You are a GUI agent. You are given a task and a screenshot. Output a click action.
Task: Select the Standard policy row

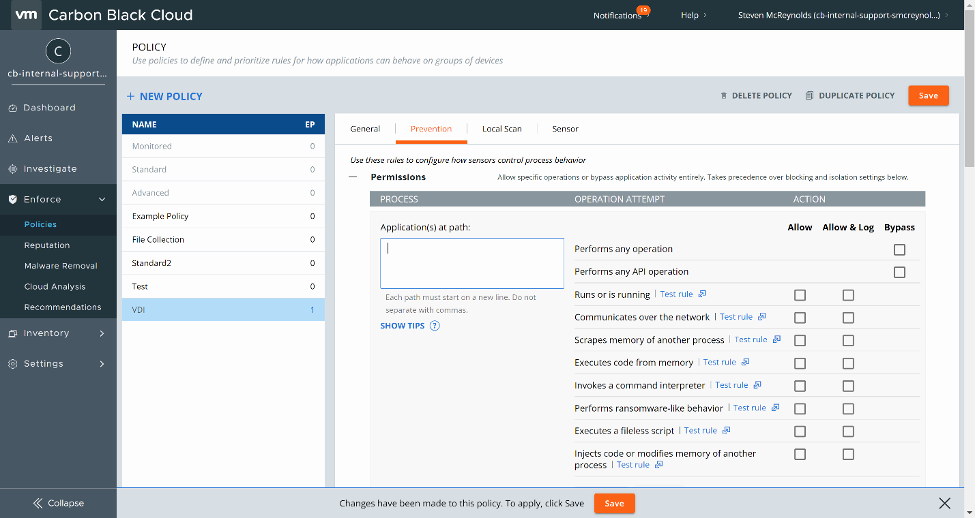(223, 170)
